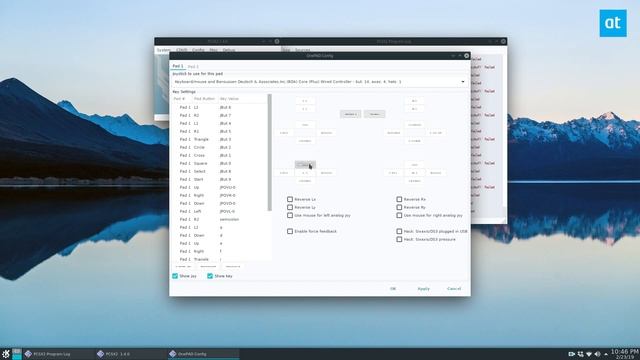Click the Key Value column header

229,99
